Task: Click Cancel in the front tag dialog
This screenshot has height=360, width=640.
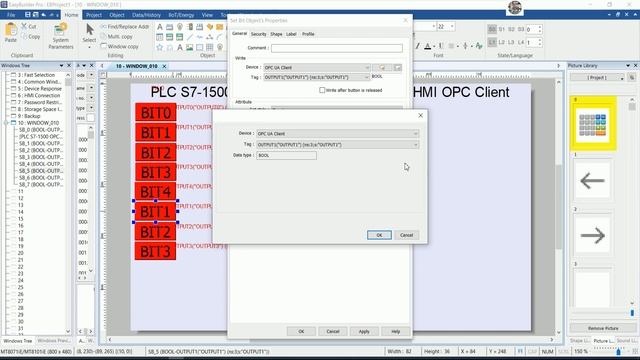Action: point(407,235)
